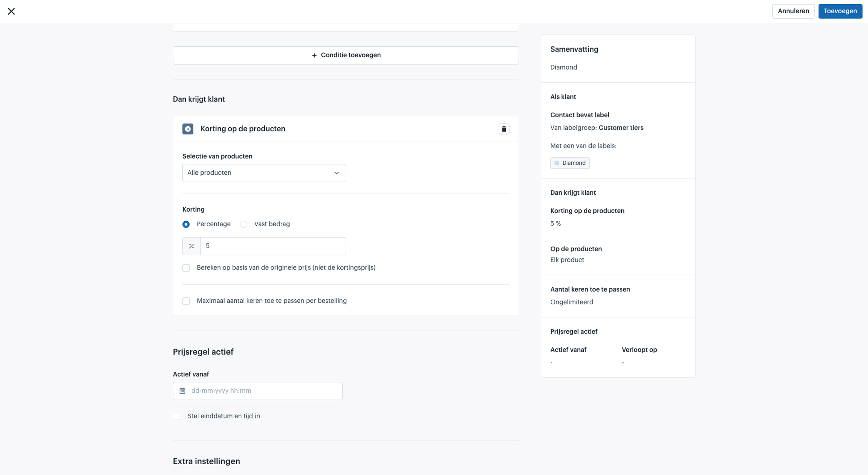The image size is (868, 475).
Task: Delete the Korting op de producten action with the trash icon
Action: [504, 129]
